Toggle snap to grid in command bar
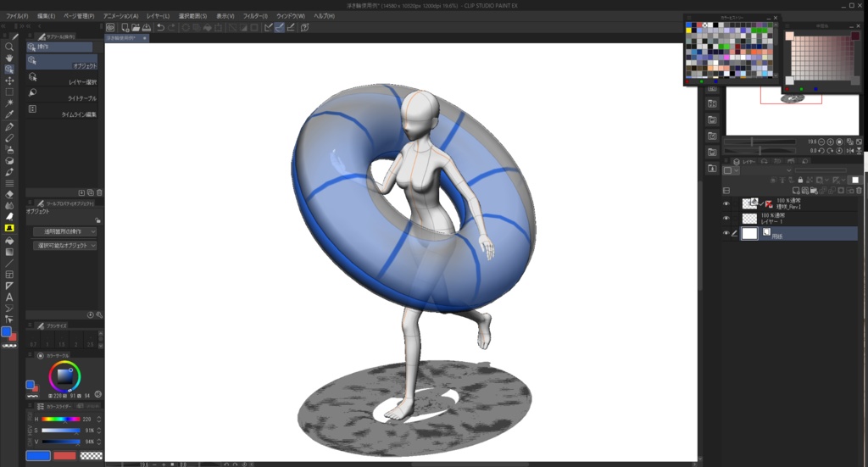868x467 pixels. click(291, 27)
